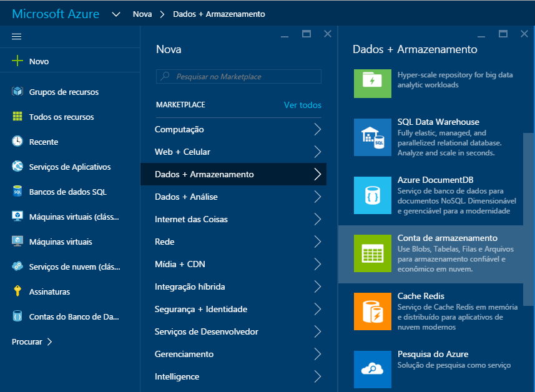Expand the Microsoft Azure dropdown chevron
This screenshot has width=535, height=392.
pyautogui.click(x=116, y=14)
